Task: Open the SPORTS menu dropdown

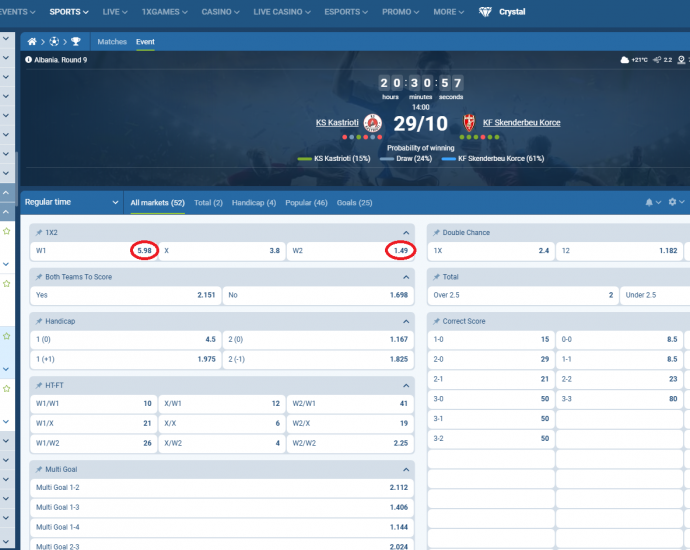Action: coord(69,12)
